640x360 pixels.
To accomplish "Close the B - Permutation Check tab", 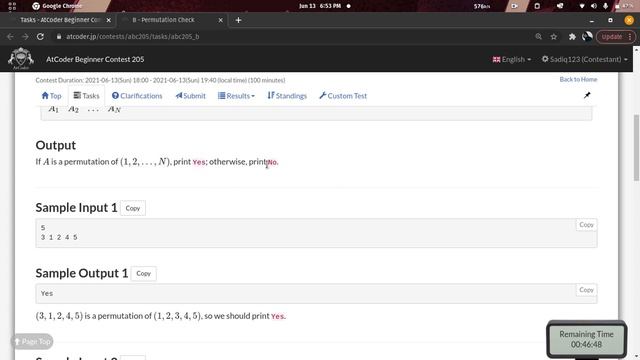I will click(x=220, y=20).
